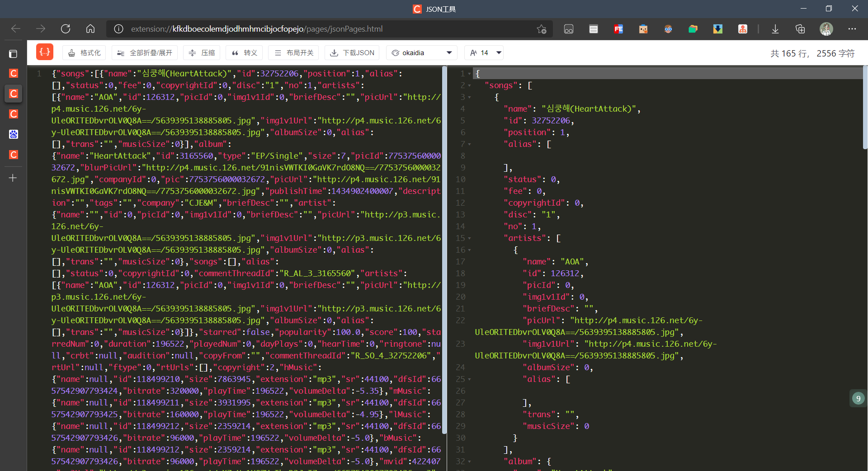868x471 pixels.
Task: Open the green folder extension icon
Action: [693, 29]
